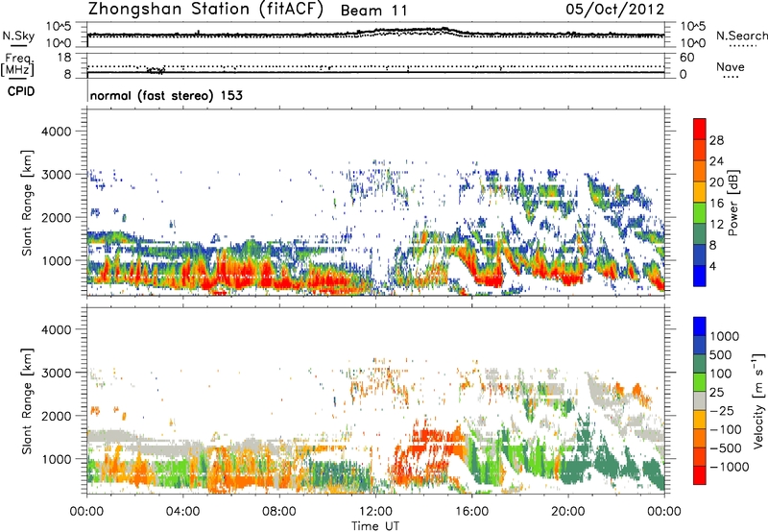Click the 20 label on power color bar
This screenshot has height=532, width=768.
(716, 182)
